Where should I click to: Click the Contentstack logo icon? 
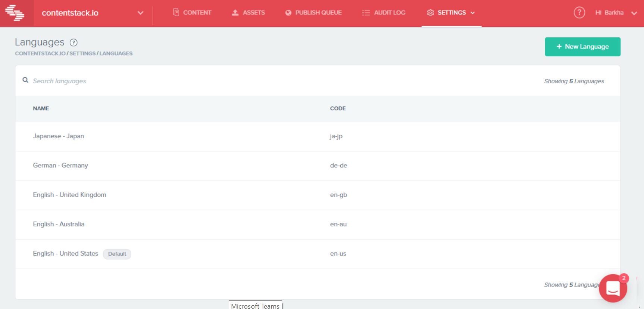point(15,13)
